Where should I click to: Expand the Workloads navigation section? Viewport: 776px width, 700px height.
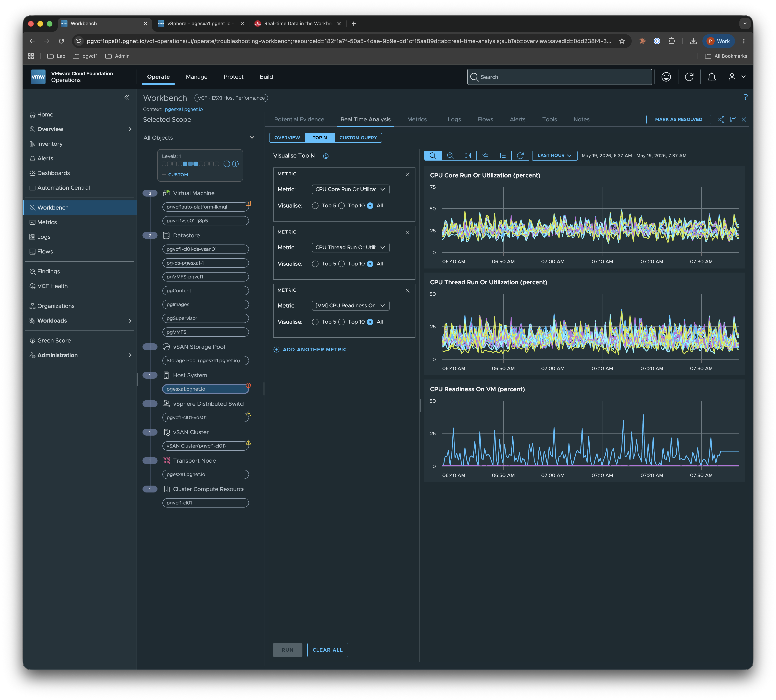pos(130,321)
